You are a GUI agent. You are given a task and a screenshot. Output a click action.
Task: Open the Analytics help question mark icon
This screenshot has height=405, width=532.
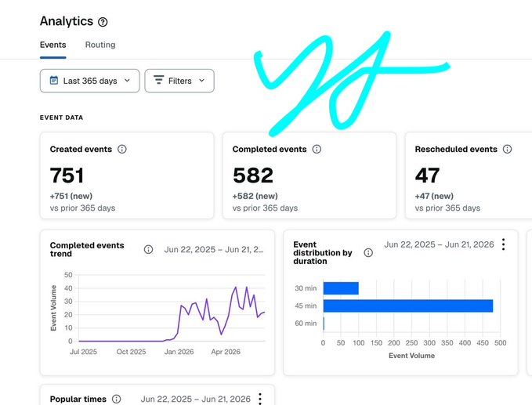103,22
